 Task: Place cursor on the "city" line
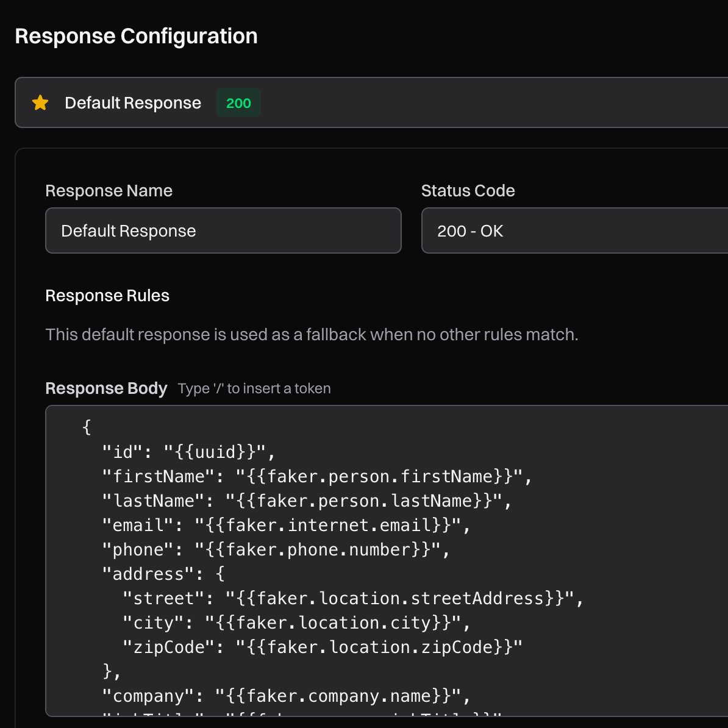point(297,623)
